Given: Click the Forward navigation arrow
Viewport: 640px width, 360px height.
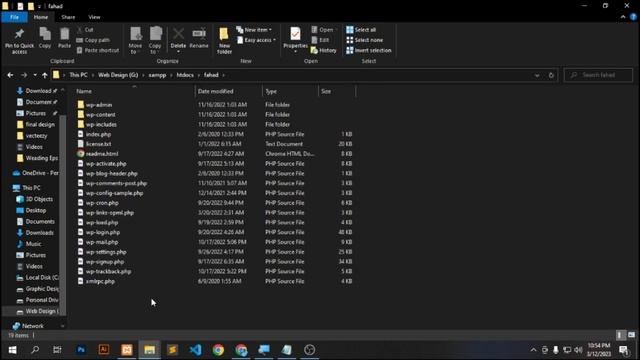Looking at the screenshot, I should coord(24,75).
